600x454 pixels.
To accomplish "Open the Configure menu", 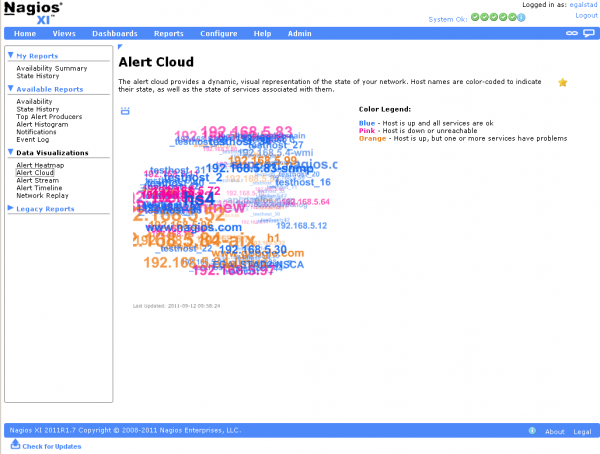I will tap(218, 33).
